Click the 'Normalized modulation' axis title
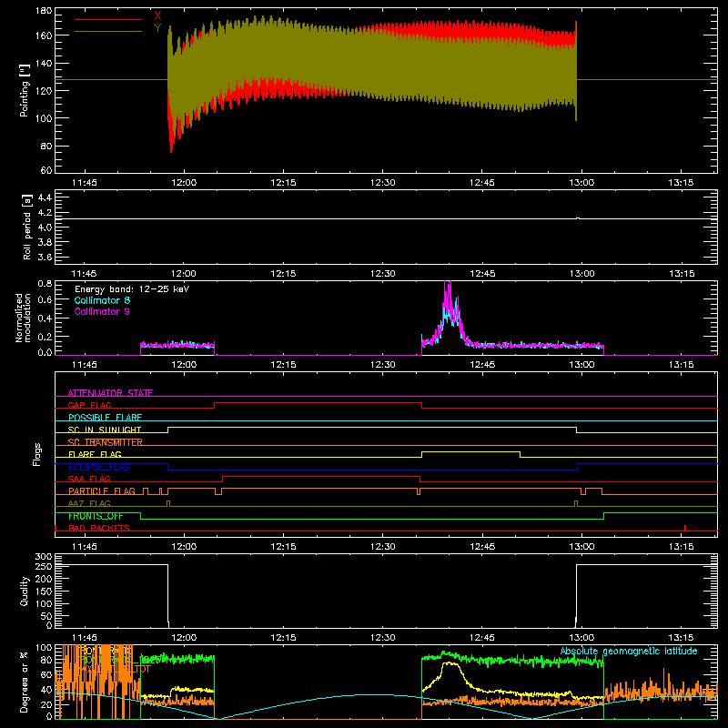728x728 pixels. click(x=23, y=318)
